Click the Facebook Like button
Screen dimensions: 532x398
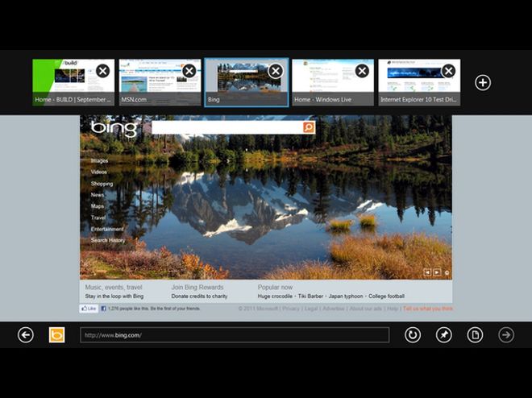pos(89,309)
